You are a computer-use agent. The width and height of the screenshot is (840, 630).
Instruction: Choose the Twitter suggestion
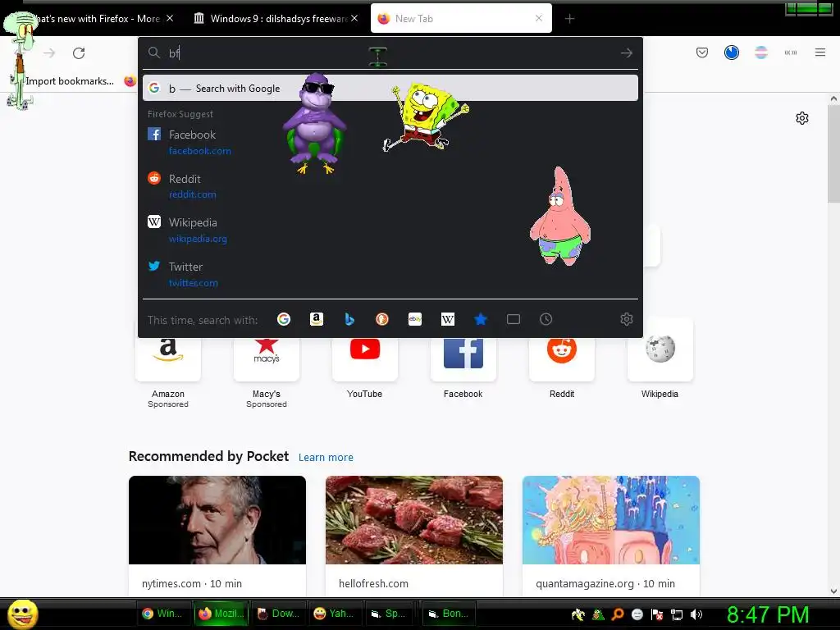[390, 274]
